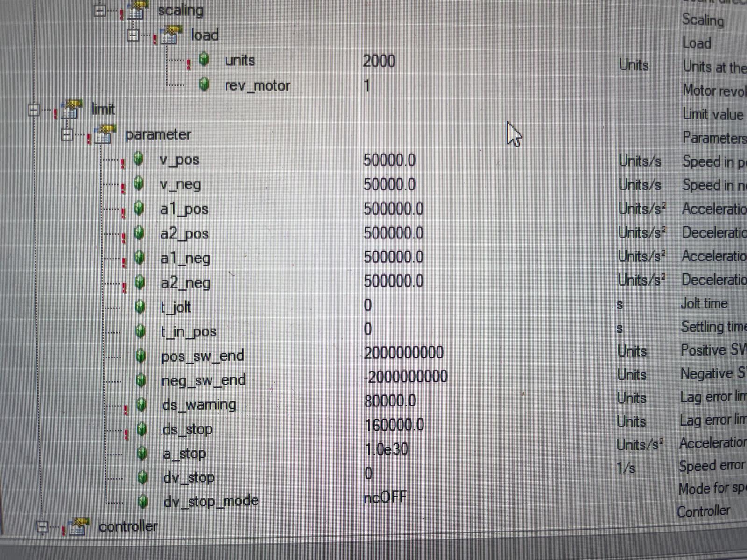Image resolution: width=747 pixels, height=560 pixels.
Task: Click the green icon beside a_stop
Action: 143,453
